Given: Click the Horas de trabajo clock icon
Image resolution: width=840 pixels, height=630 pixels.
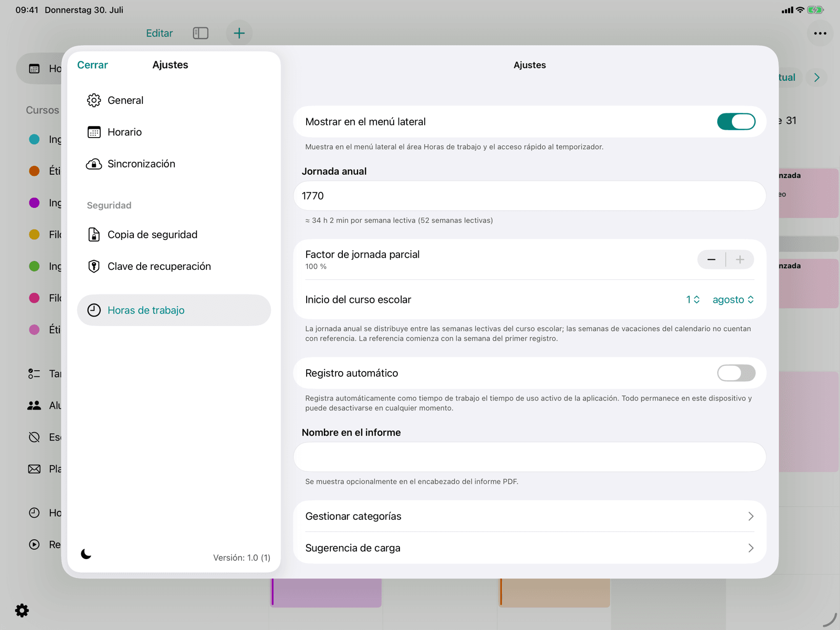Looking at the screenshot, I should 94,310.
